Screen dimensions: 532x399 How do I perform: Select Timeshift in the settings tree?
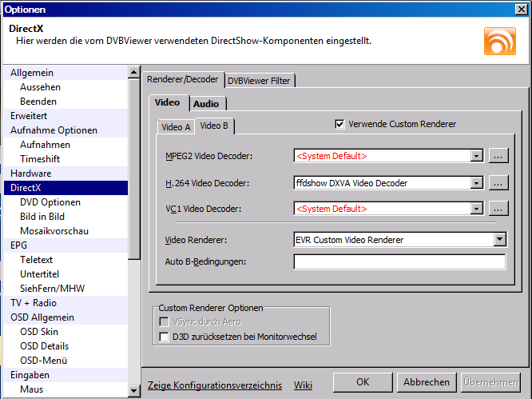(39, 159)
